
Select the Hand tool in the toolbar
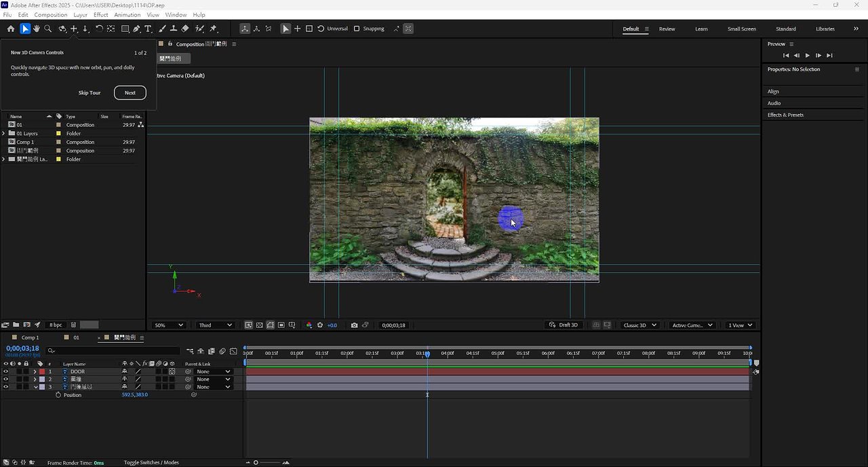37,29
